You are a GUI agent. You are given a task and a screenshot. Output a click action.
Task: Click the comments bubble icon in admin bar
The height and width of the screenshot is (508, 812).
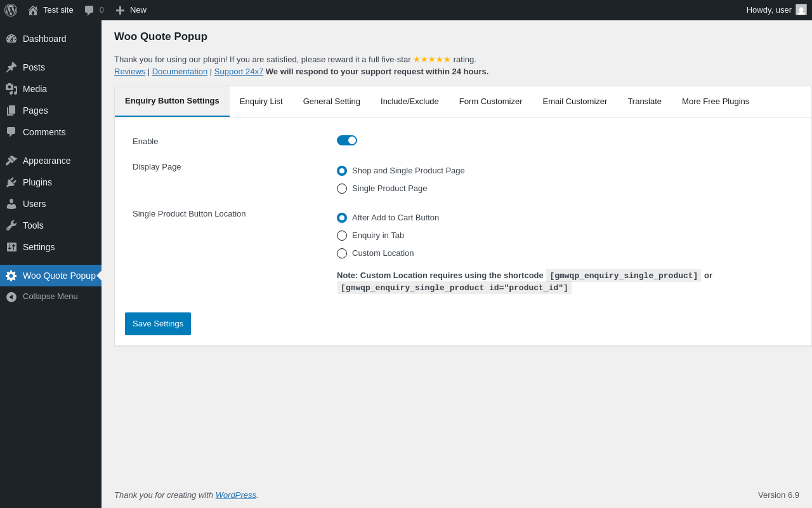89,10
